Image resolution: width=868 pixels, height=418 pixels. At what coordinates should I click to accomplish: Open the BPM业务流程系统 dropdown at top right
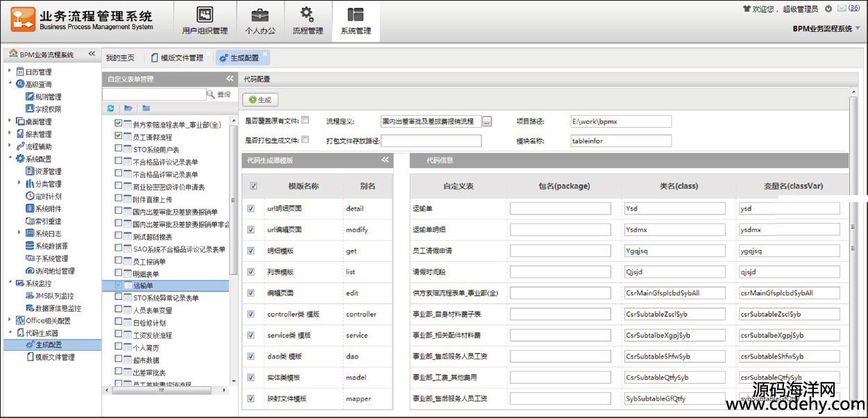pos(826,28)
